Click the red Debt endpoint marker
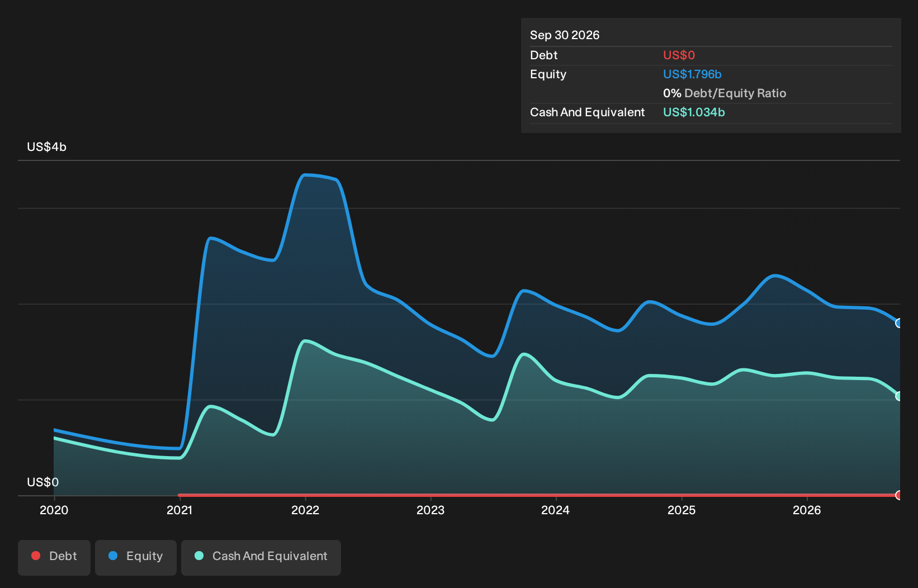This screenshot has width=918, height=588. click(899, 495)
